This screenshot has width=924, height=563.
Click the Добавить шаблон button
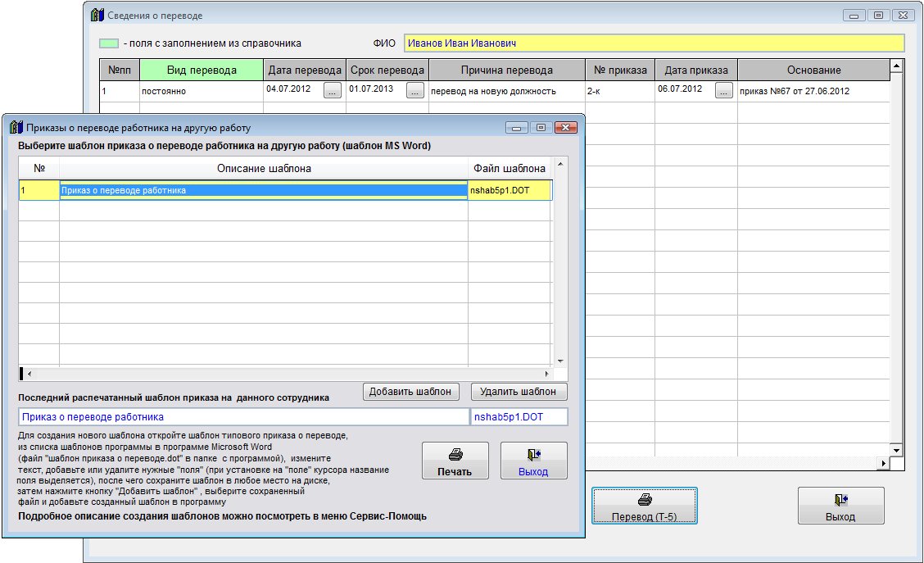click(x=410, y=392)
